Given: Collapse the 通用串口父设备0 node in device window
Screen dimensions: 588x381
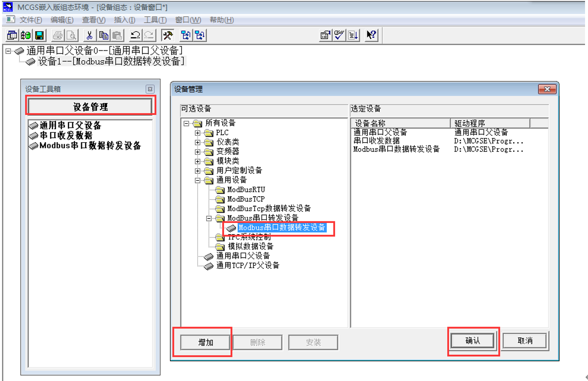Looking at the screenshot, I should 8,51.
